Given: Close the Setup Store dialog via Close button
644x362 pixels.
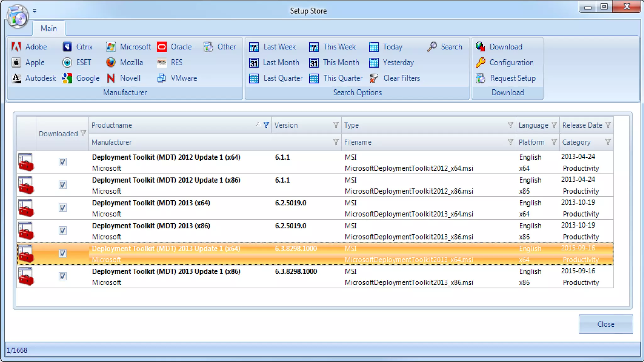Looking at the screenshot, I should [x=606, y=324].
